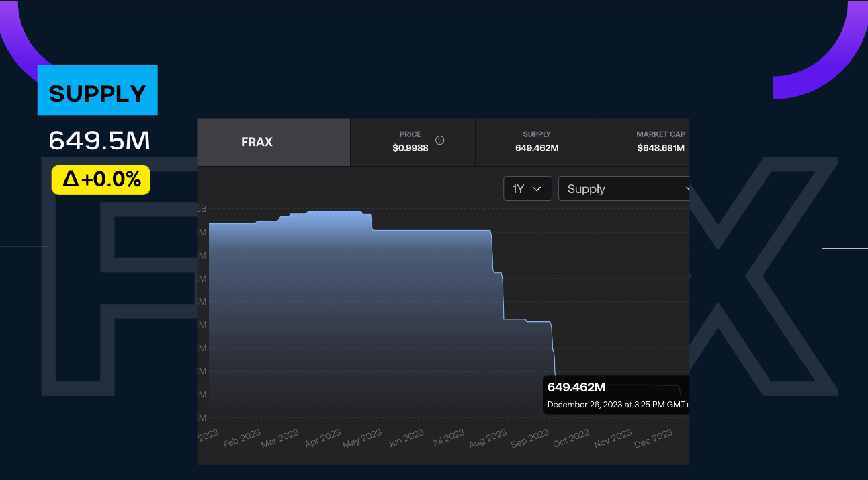
Task: Select the May 2023 axis label
Action: pyautogui.click(x=362, y=438)
